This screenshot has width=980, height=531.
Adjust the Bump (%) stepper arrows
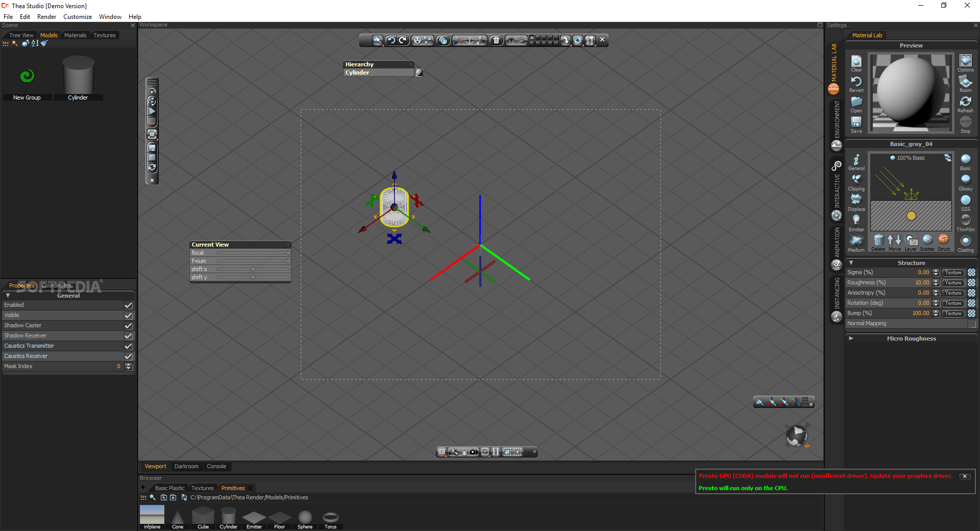click(x=936, y=313)
